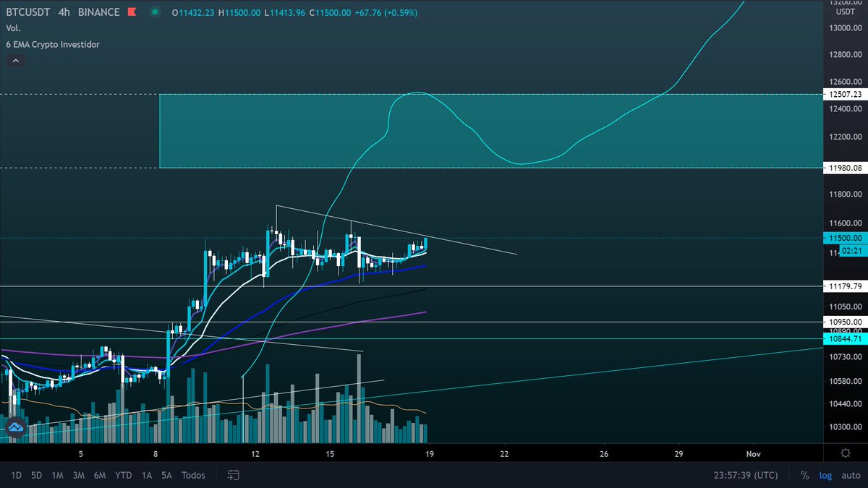Viewport: 868px width, 488px height.
Task: Select the 1M time range
Action: tap(57, 476)
